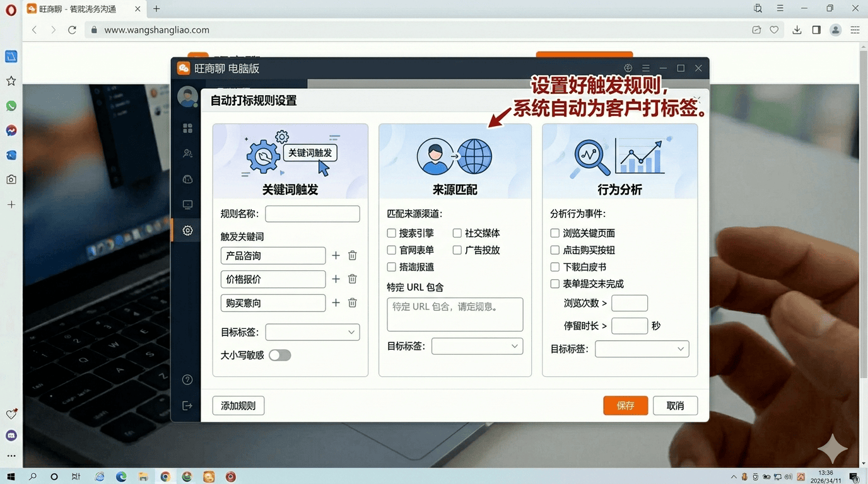Open the 目标标签 dropdown under 关键词触发
Image resolution: width=868 pixels, height=484 pixels.
(312, 332)
